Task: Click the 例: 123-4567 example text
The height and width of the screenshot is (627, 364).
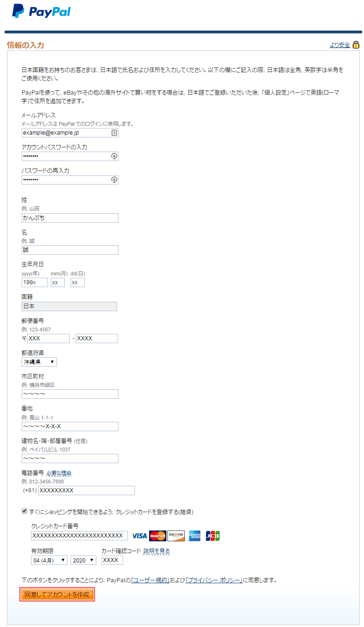Action: click(x=36, y=330)
